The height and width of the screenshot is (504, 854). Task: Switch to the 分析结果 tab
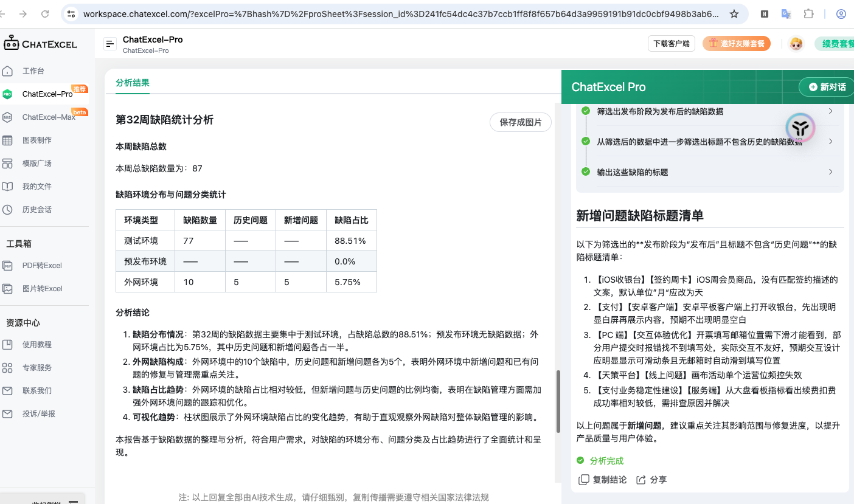133,83
